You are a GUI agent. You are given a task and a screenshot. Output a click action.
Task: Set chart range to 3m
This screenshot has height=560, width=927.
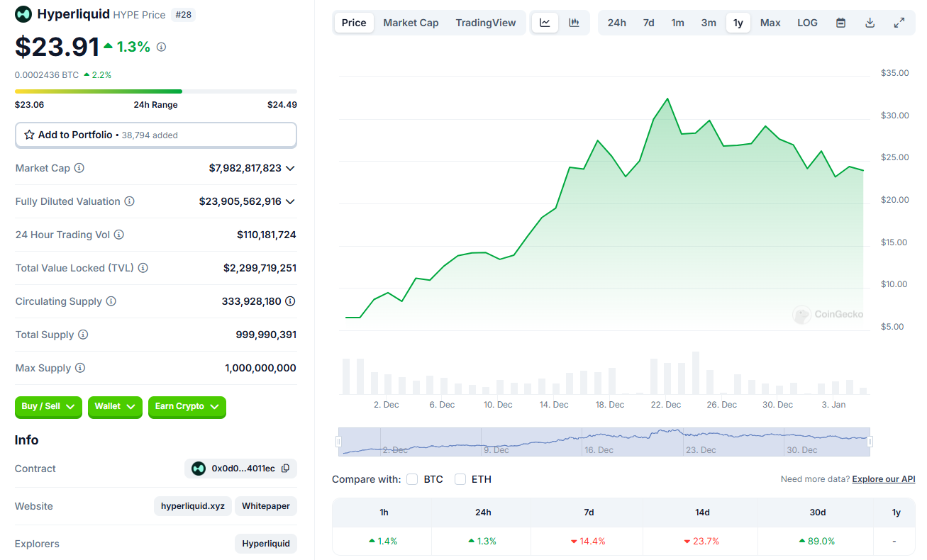[709, 23]
